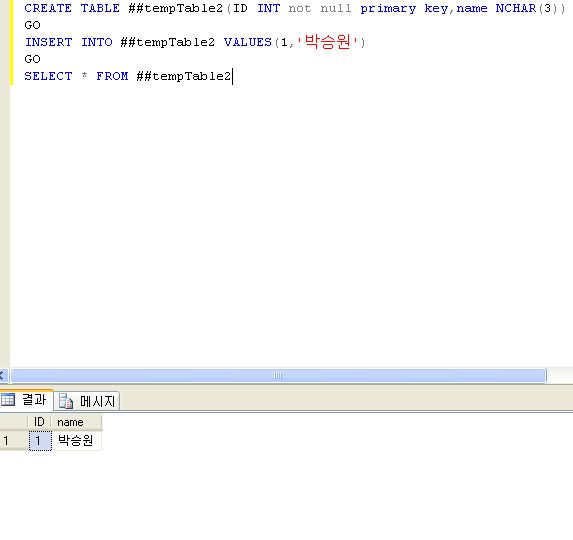
Task: Select the name column header
Action: [76, 422]
